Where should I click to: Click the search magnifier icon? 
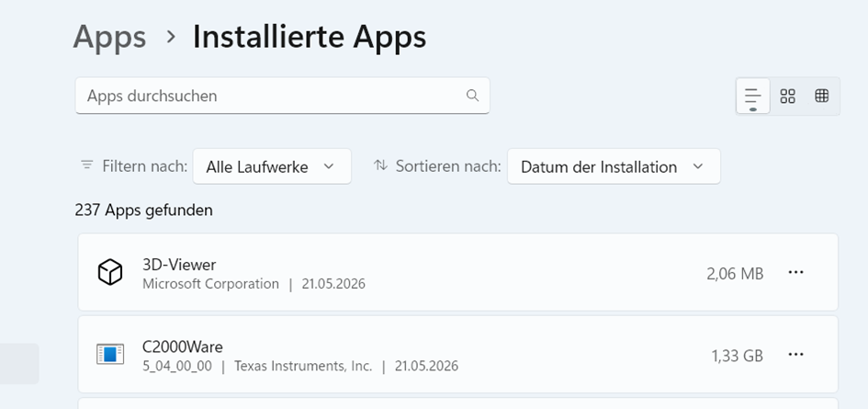pos(472,96)
